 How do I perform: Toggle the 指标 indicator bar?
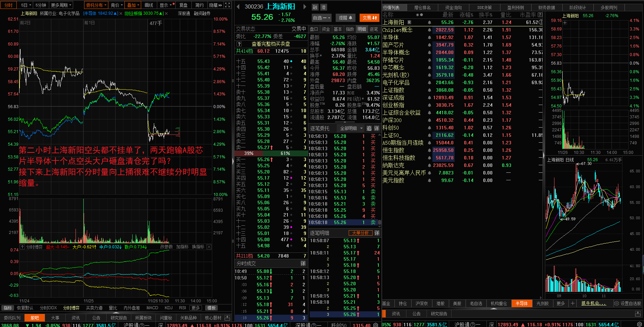(x=8, y=308)
